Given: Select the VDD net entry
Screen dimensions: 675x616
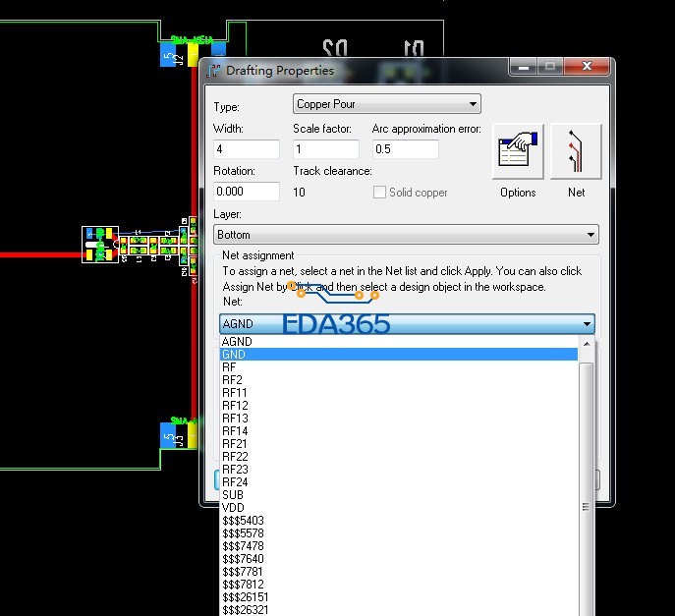Looking at the screenshot, I should [399, 508].
